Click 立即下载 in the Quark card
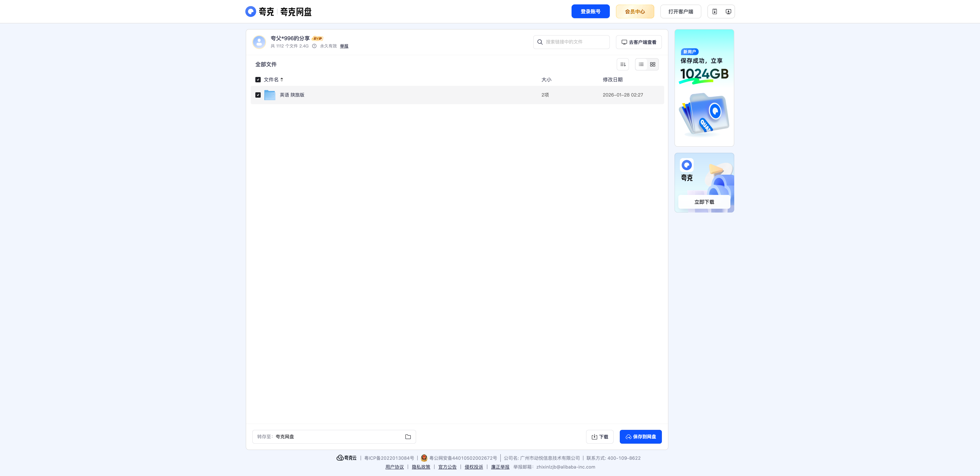980x476 pixels. pos(704,202)
